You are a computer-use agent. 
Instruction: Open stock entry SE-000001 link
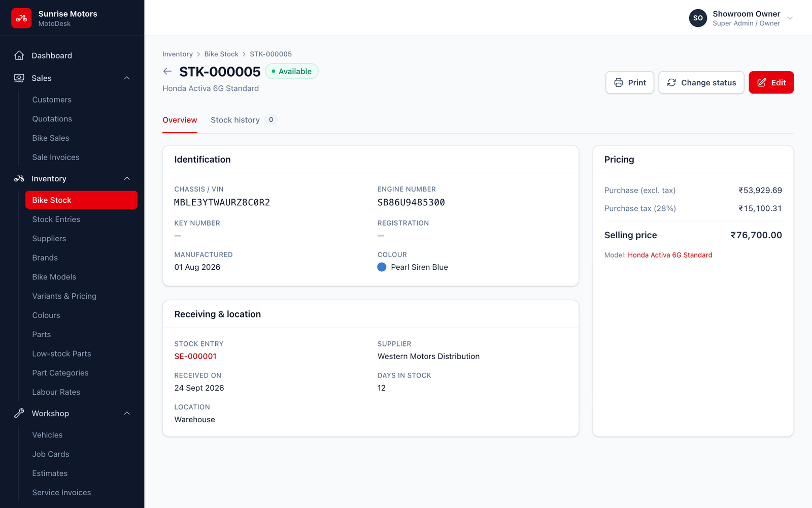(x=195, y=357)
